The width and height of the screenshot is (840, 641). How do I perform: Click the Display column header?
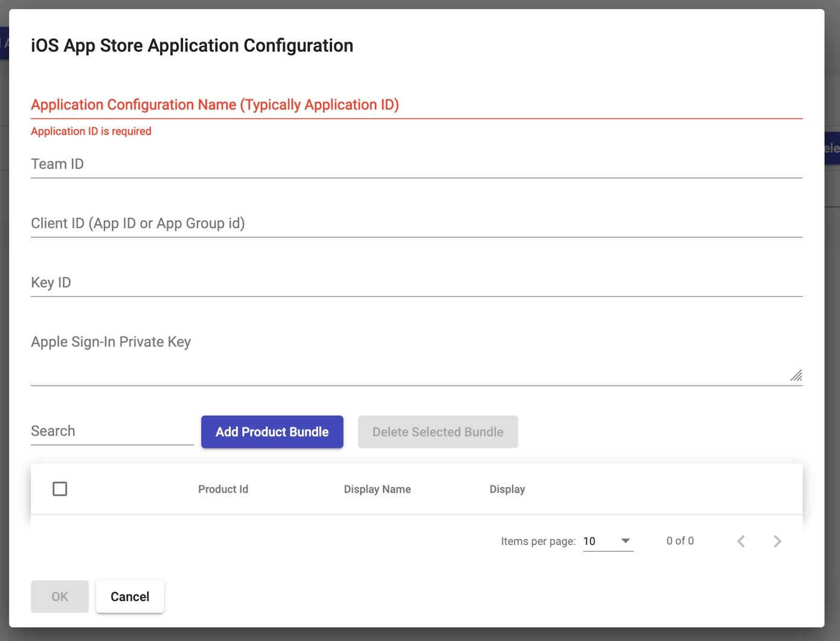(x=507, y=490)
